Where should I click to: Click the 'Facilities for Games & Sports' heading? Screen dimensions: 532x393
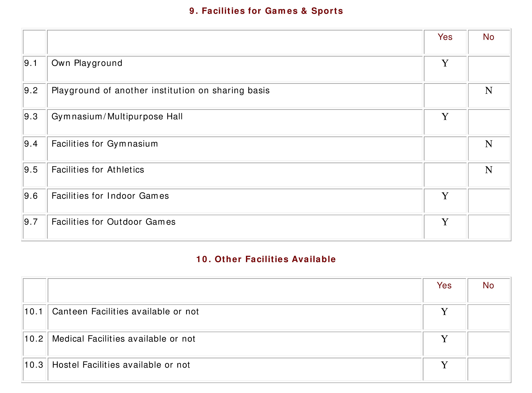click(x=266, y=11)
